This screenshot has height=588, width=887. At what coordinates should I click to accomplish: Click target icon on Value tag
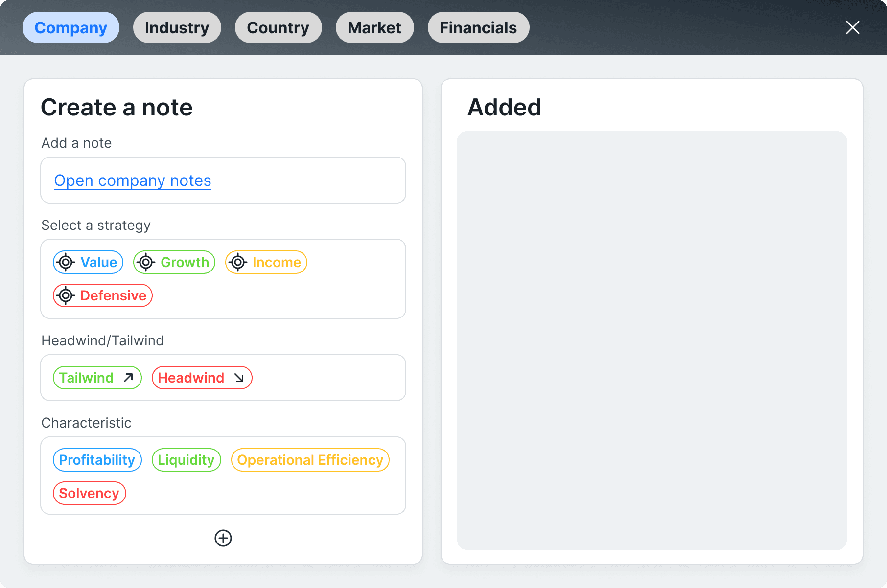pos(66,262)
